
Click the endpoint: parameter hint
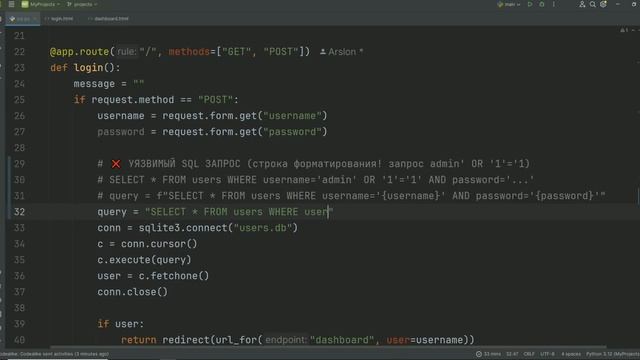(x=286, y=340)
